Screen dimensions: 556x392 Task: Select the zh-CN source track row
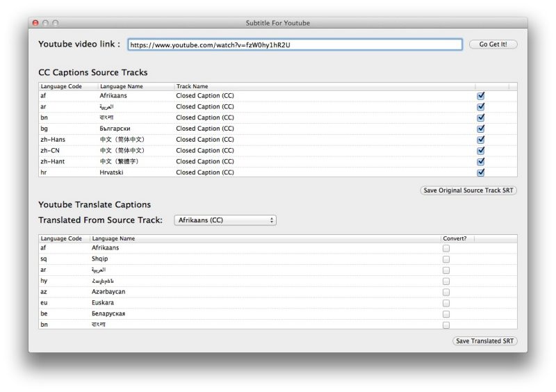[277, 151]
